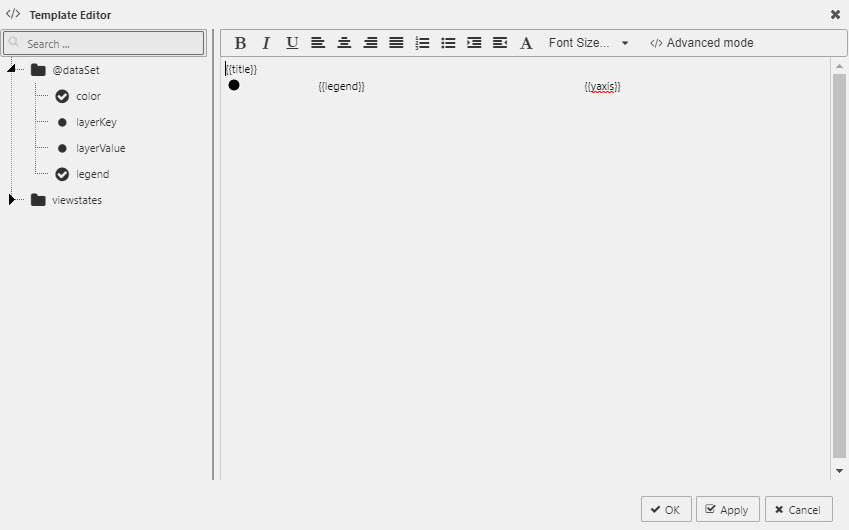Select the layerKey field bullet
The width and height of the screenshot is (849, 530).
(x=62, y=122)
